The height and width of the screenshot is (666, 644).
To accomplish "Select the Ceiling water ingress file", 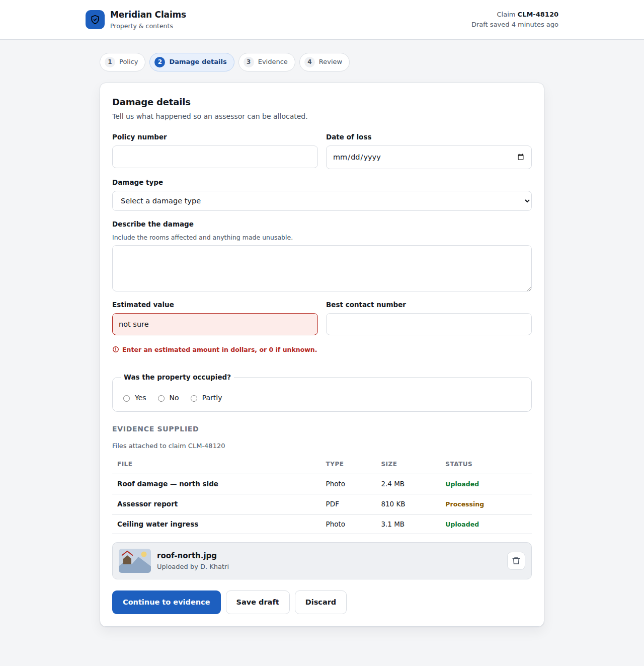I will [x=157, y=524].
